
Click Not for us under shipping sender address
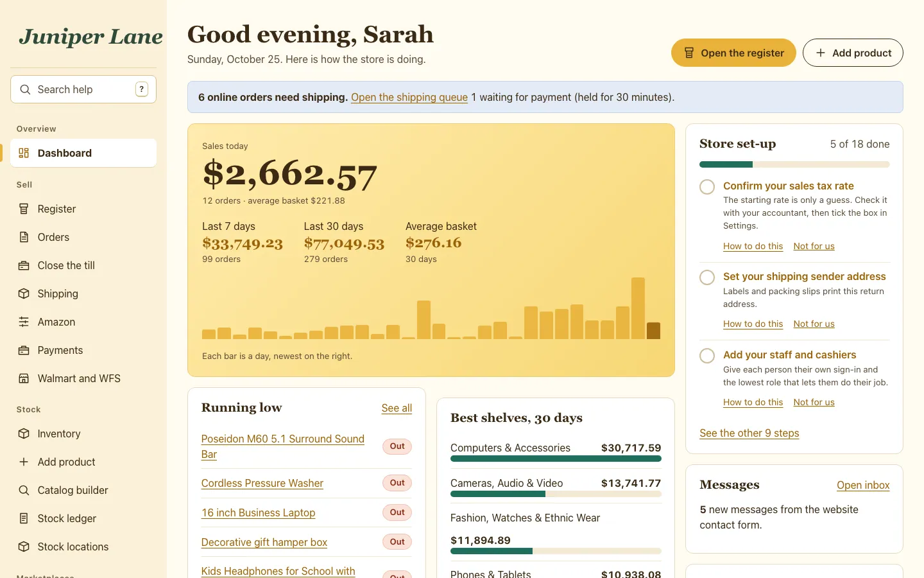tap(814, 324)
